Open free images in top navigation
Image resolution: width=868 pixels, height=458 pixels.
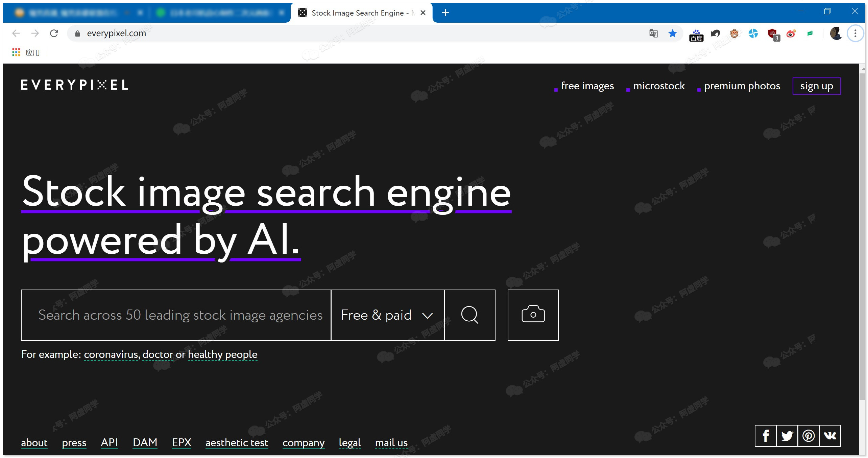pyautogui.click(x=587, y=86)
